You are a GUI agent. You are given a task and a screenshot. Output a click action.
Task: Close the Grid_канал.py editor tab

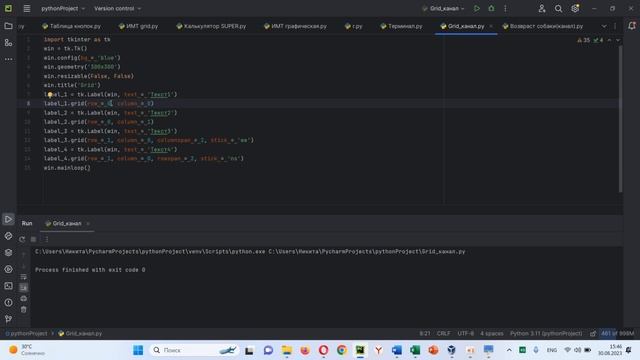click(x=491, y=26)
